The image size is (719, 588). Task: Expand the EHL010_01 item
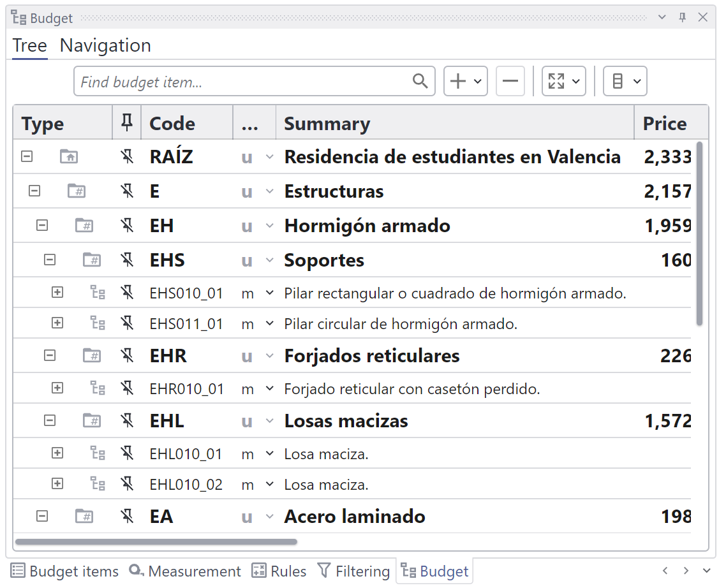[57, 453]
